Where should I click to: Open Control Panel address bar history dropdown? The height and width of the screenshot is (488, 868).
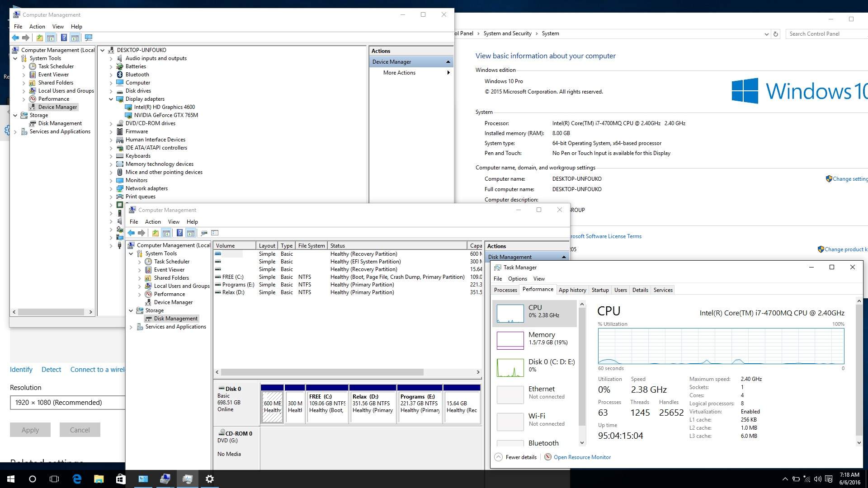click(766, 34)
